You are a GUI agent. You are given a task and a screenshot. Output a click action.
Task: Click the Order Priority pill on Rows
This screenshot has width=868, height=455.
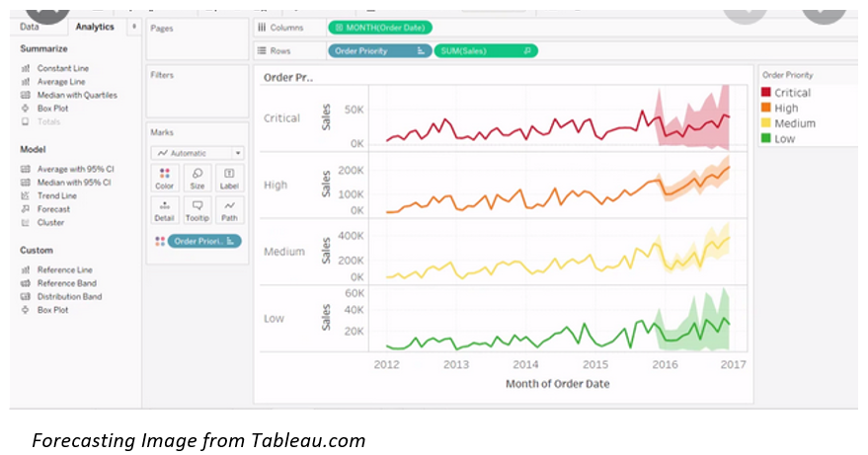click(x=378, y=50)
